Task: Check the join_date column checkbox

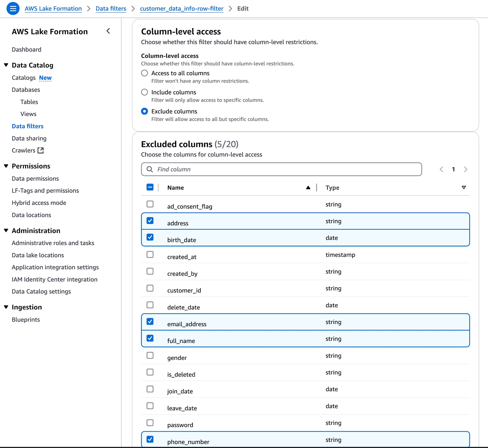Action: (150, 389)
